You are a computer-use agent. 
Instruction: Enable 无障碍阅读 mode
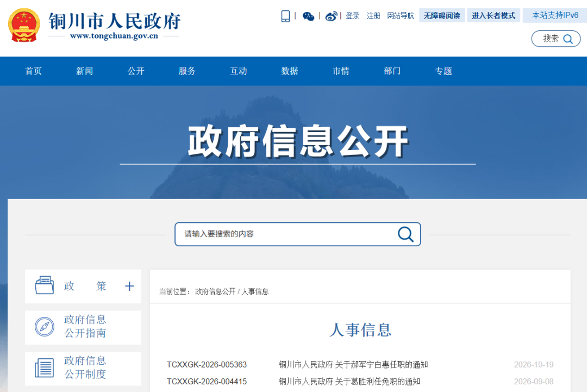point(442,15)
